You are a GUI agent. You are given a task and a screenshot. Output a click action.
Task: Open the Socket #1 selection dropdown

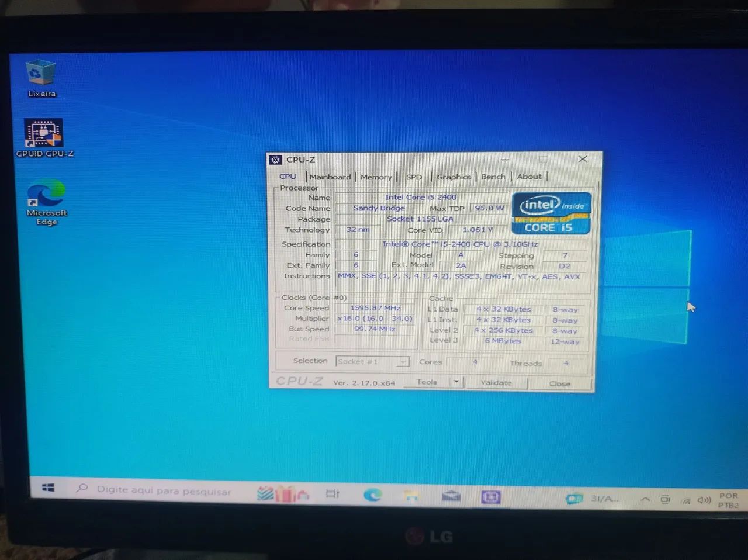[402, 361]
